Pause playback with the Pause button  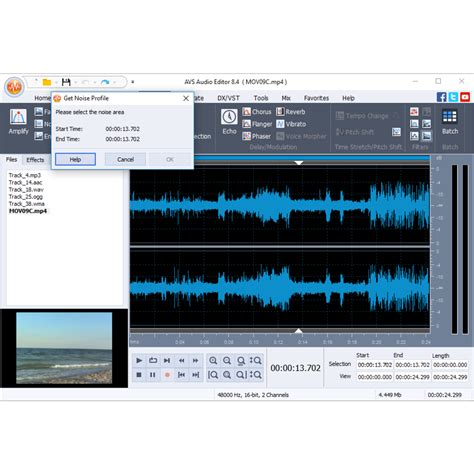[x=153, y=375]
